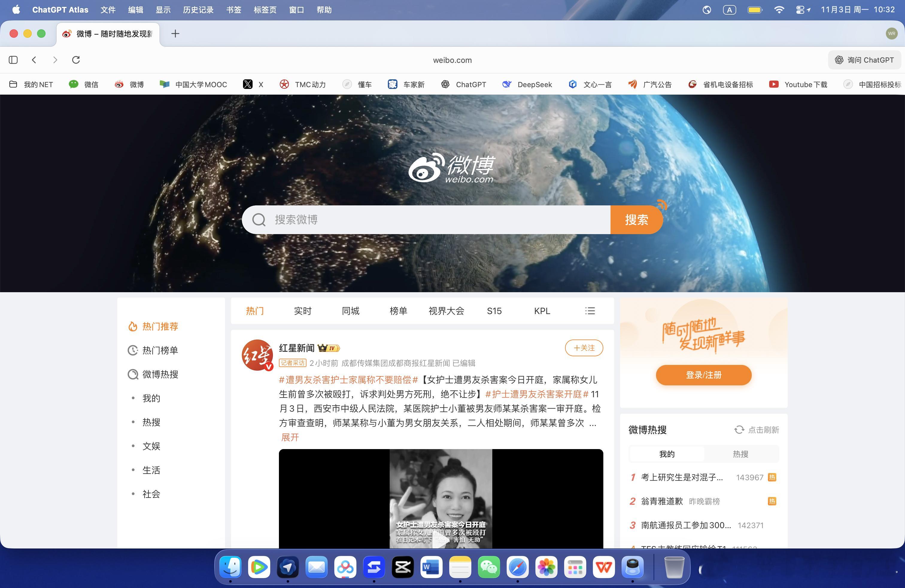Open the 热门榜单 sidebar item
Viewport: 905px width, 588px height.
(160, 350)
